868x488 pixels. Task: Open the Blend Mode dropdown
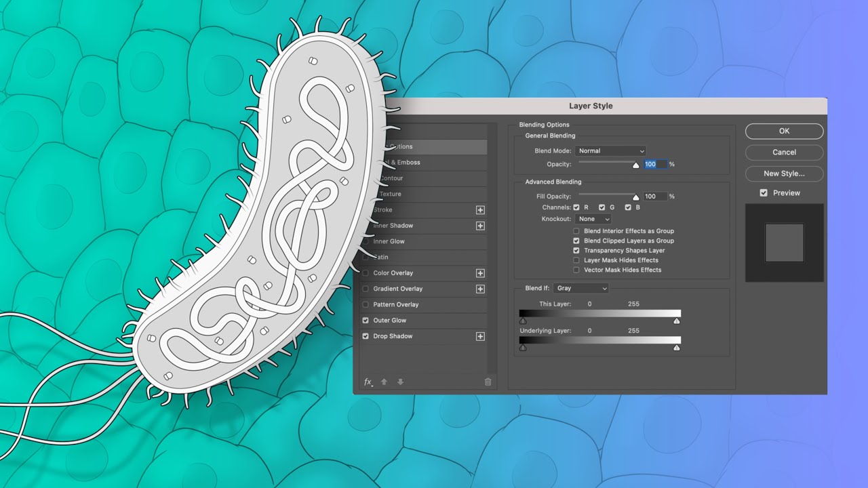coord(610,151)
